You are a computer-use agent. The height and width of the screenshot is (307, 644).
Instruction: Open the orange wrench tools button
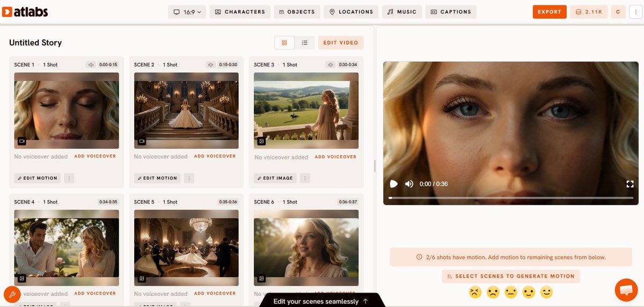tap(12, 294)
